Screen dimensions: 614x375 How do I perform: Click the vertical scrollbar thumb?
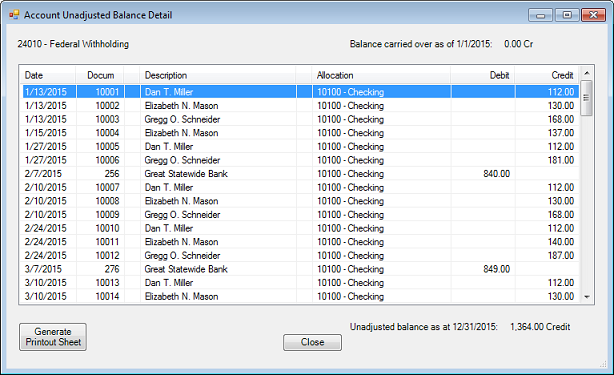click(586, 98)
